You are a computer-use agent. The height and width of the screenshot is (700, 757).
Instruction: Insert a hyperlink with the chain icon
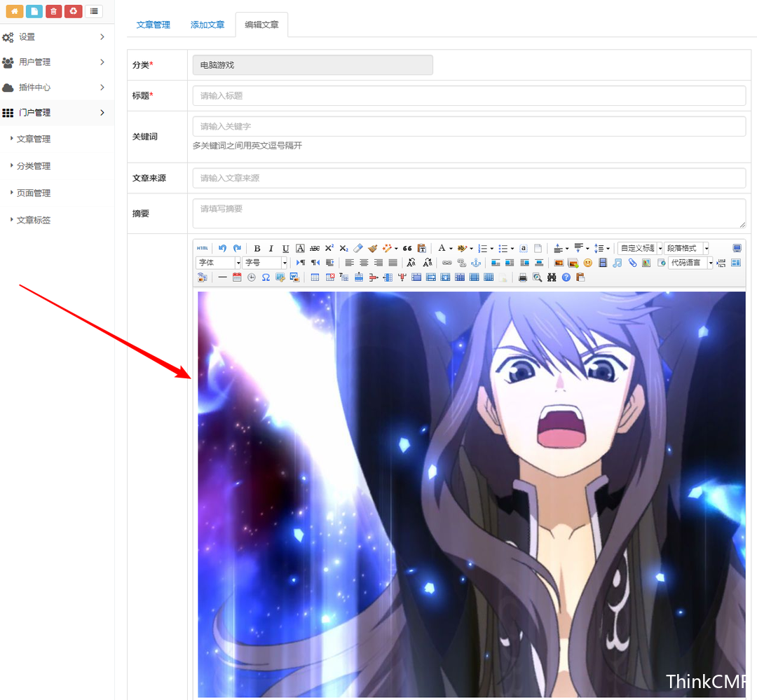(x=447, y=263)
